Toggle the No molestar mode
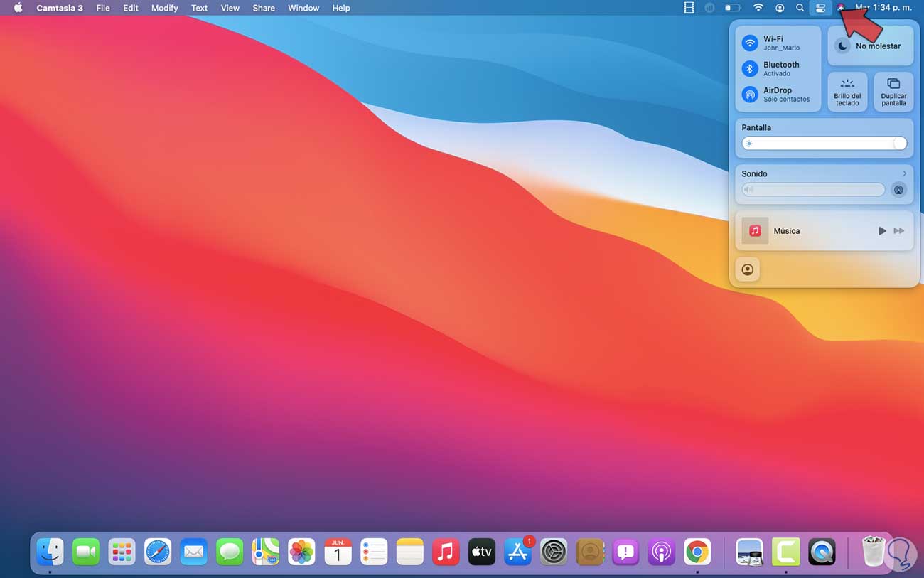Image resolution: width=924 pixels, height=578 pixels. point(842,46)
